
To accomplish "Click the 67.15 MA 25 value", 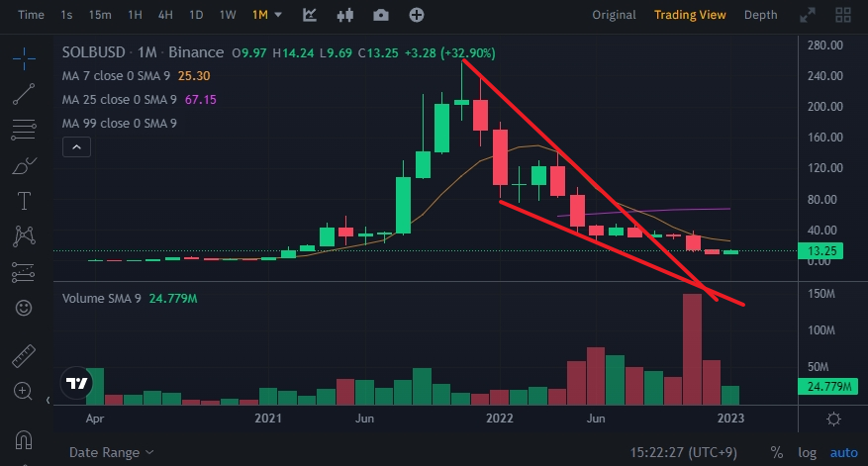I will [200, 100].
